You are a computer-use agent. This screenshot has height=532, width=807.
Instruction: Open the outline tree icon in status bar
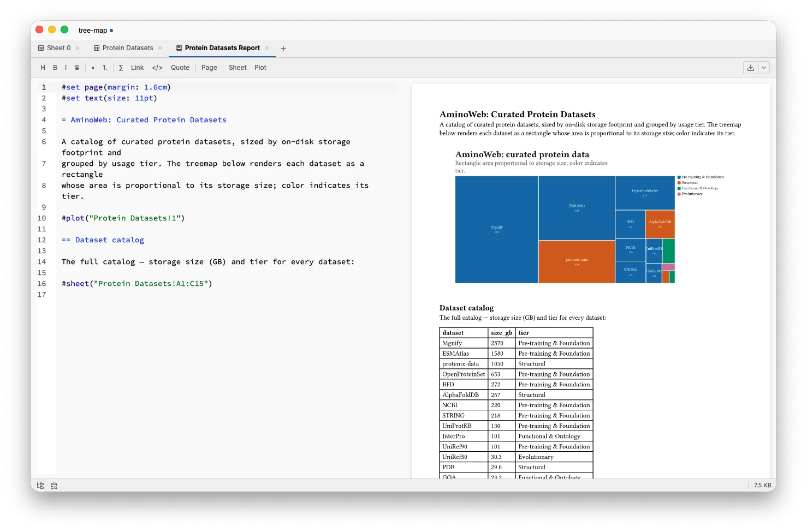tap(40, 486)
